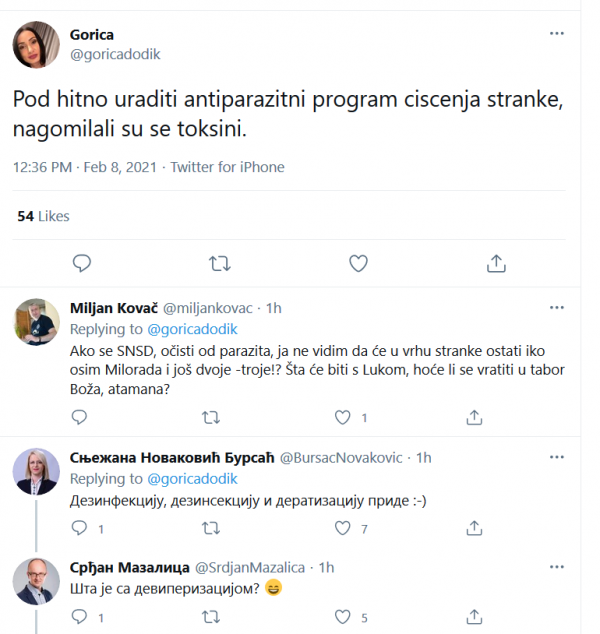Open the Twitter for iPhone source link
The height and width of the screenshot is (634, 600).
(227, 167)
